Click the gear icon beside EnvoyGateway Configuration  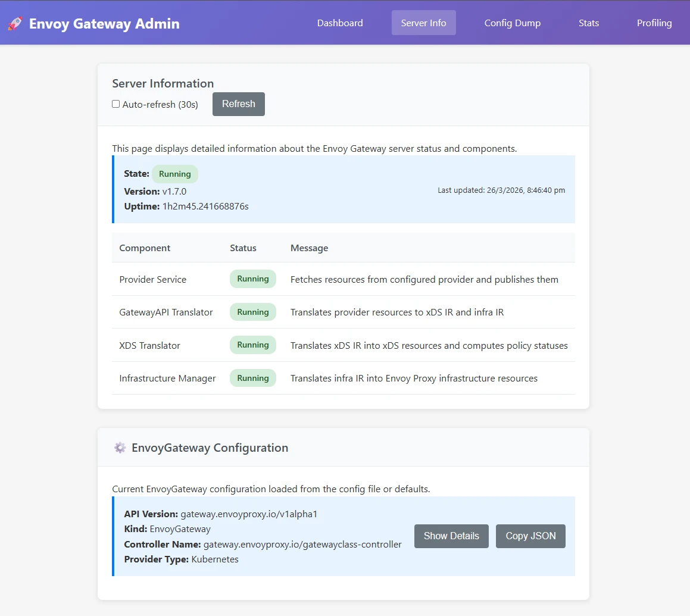click(120, 448)
